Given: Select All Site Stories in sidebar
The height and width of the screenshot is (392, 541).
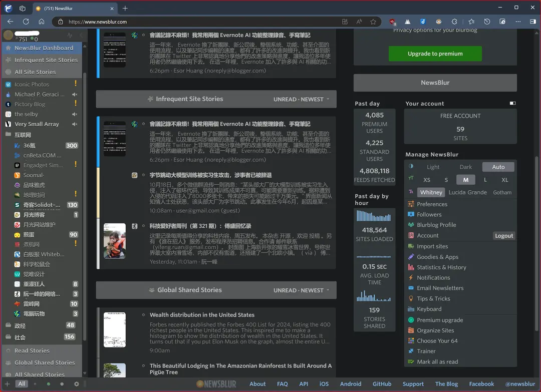Looking at the screenshot, I should (x=35, y=72).
